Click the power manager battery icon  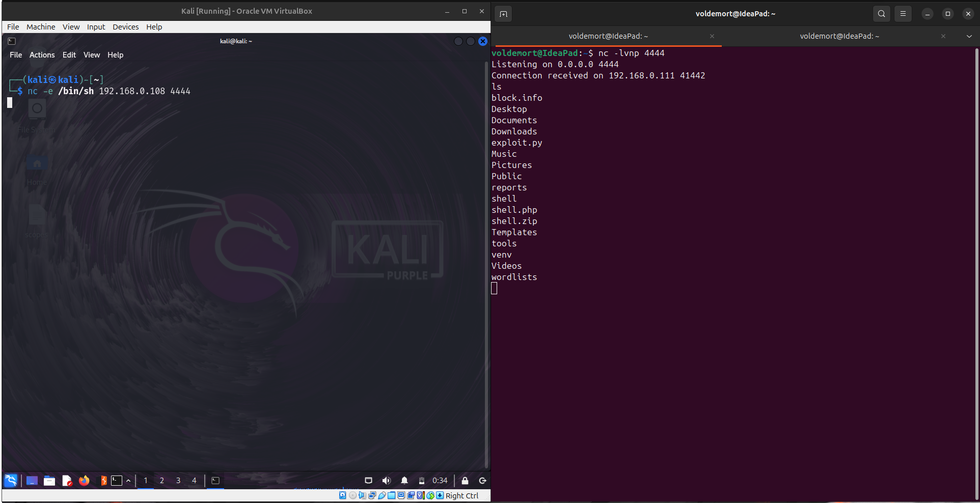click(x=422, y=481)
